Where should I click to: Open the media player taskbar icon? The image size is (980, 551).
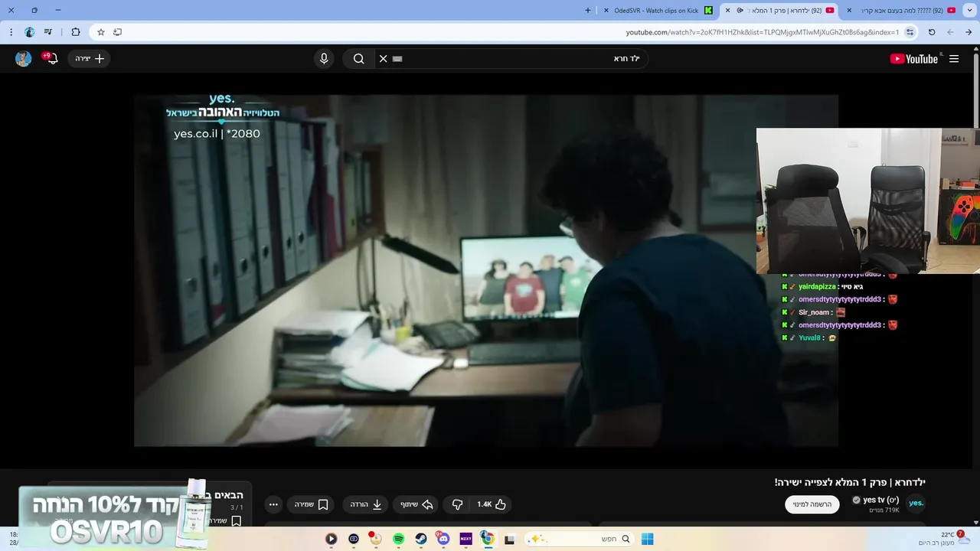tap(331, 539)
